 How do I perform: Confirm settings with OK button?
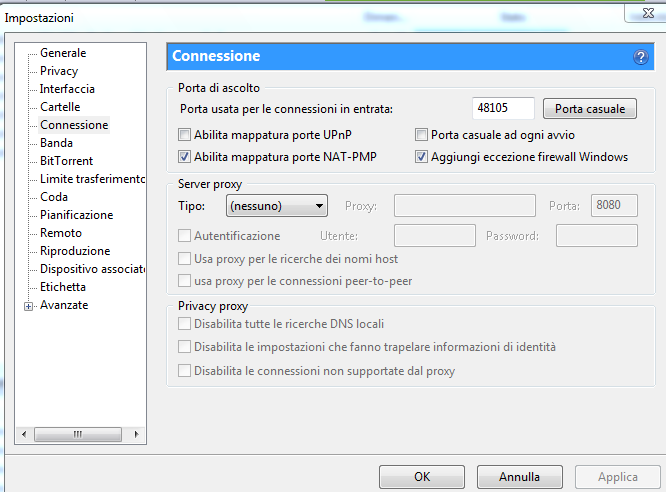point(422,477)
